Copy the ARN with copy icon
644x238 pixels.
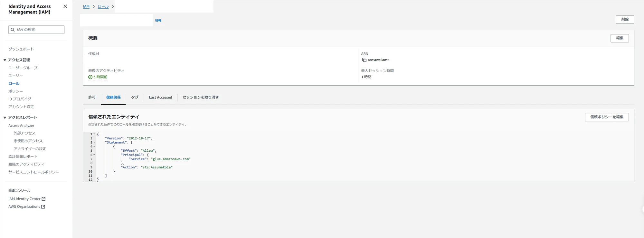(364, 60)
